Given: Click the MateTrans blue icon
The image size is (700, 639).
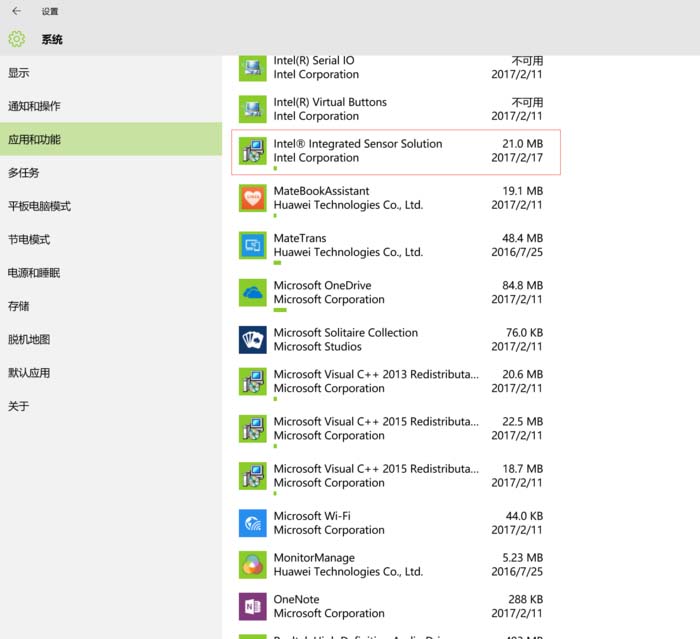Looking at the screenshot, I should tap(253, 245).
